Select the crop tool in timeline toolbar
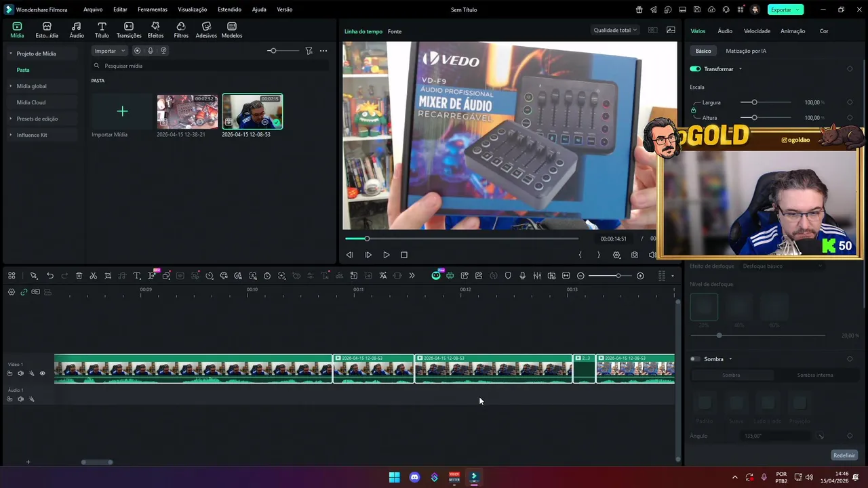This screenshot has width=868, height=488. tap(108, 276)
